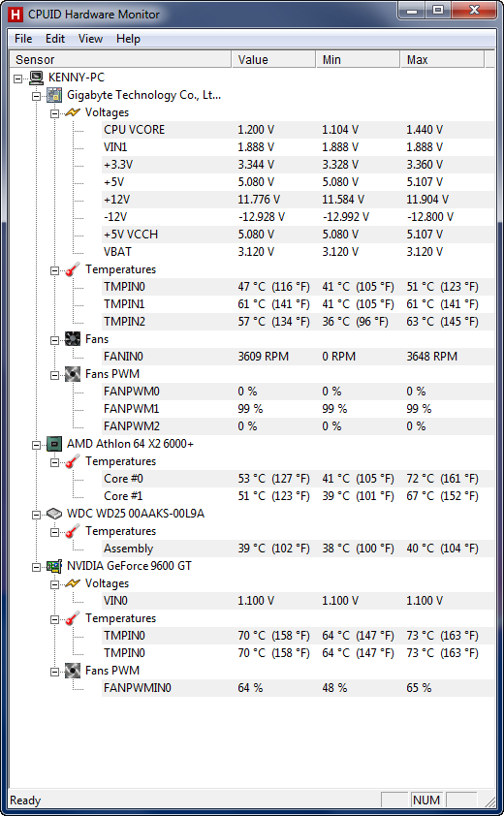Open the File menu
The height and width of the screenshot is (816, 504).
[23, 39]
